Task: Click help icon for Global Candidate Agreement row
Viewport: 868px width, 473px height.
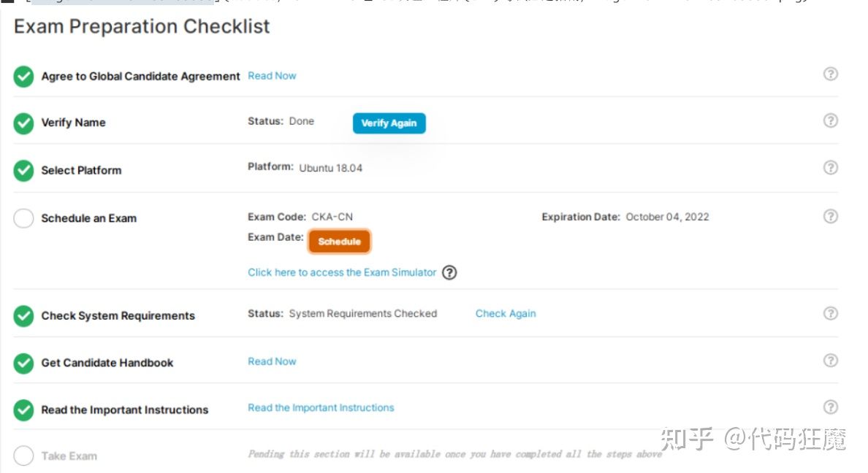Action: (x=830, y=74)
